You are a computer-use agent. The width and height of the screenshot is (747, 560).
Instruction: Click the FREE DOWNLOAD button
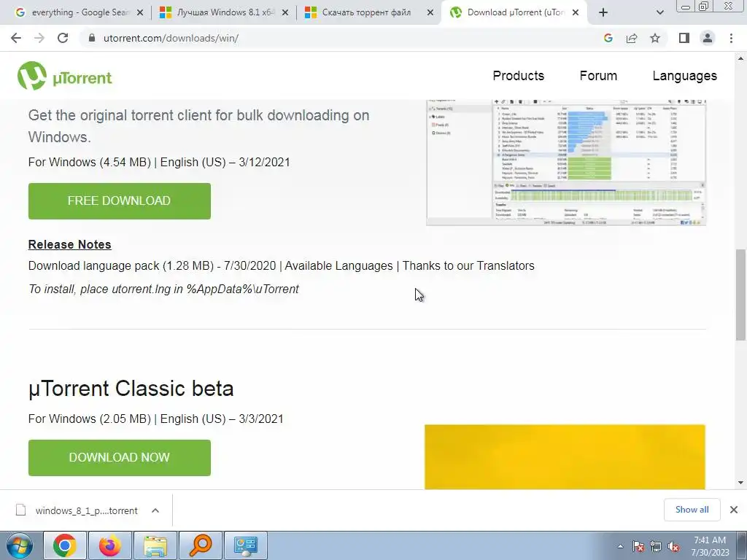tap(120, 201)
